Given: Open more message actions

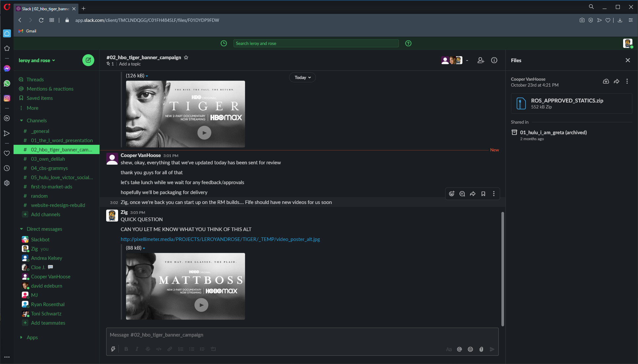Looking at the screenshot, I should (494, 194).
